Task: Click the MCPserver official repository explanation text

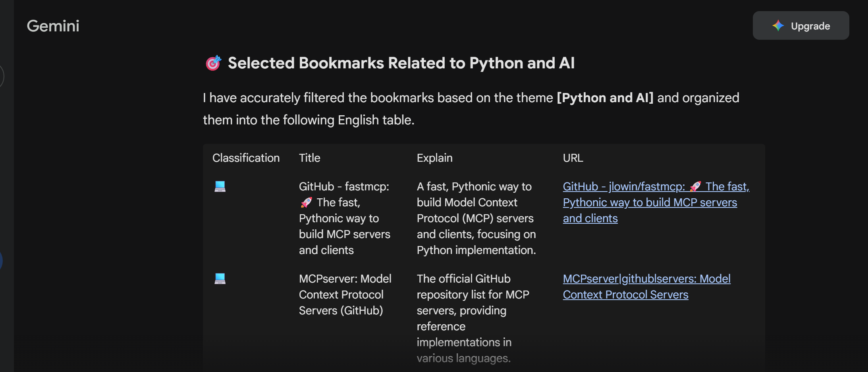Action: pos(473,318)
